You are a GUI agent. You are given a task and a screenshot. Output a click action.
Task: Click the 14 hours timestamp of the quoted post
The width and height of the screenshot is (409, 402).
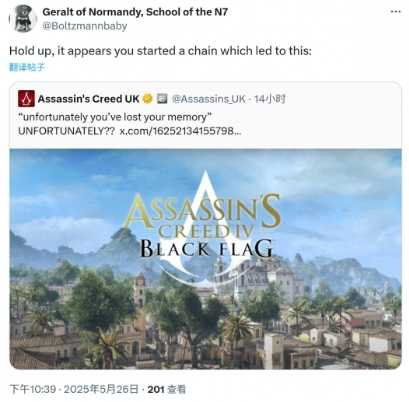tap(270, 99)
